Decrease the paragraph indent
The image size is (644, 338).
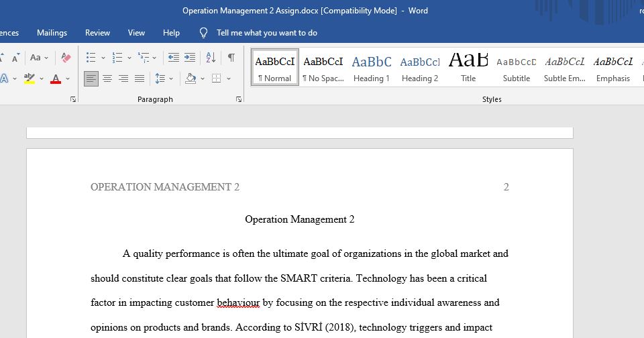pyautogui.click(x=174, y=58)
